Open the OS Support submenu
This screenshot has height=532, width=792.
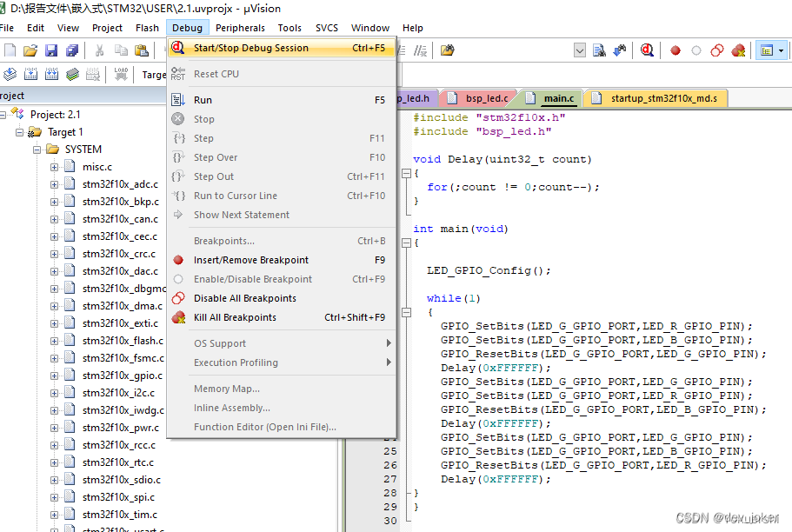coord(283,343)
